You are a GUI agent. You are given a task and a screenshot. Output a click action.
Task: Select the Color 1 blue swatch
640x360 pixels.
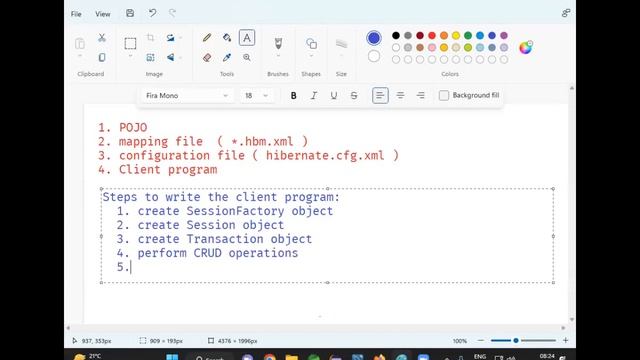[373, 38]
